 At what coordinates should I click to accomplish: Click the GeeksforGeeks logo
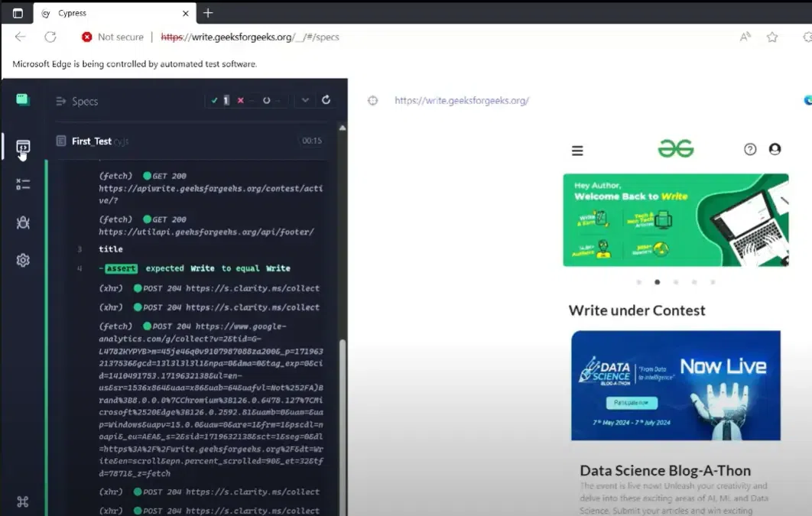click(676, 148)
